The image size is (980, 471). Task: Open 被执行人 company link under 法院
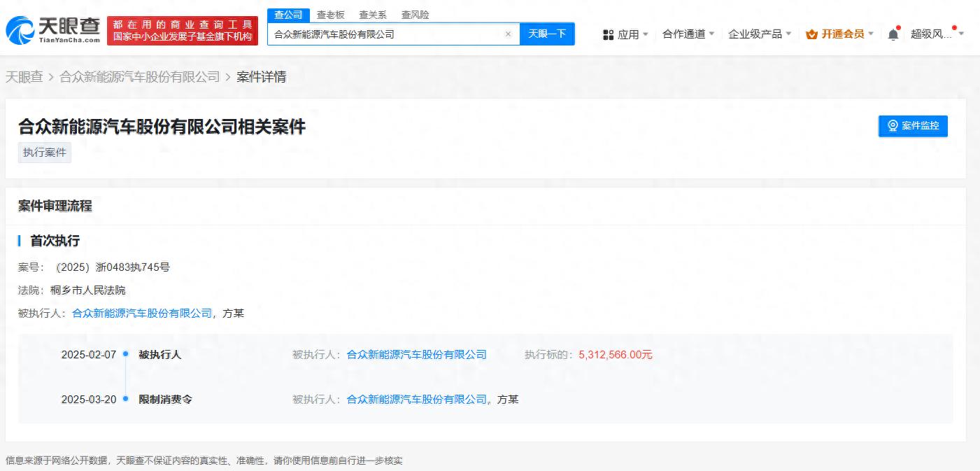(x=142, y=313)
